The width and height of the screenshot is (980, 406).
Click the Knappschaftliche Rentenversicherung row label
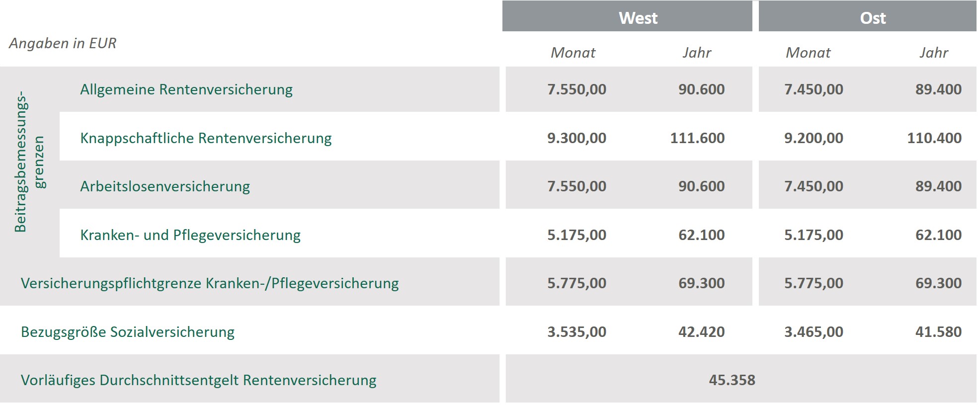(x=206, y=138)
